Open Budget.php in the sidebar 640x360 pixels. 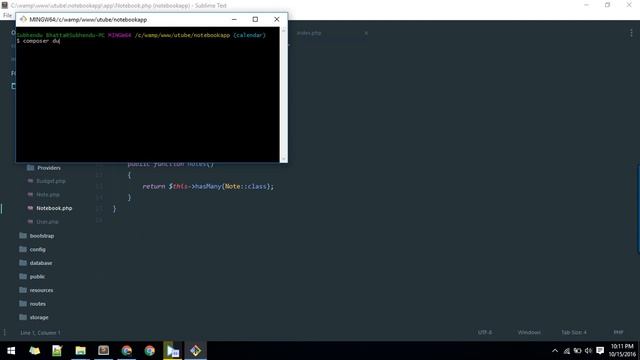point(51,181)
